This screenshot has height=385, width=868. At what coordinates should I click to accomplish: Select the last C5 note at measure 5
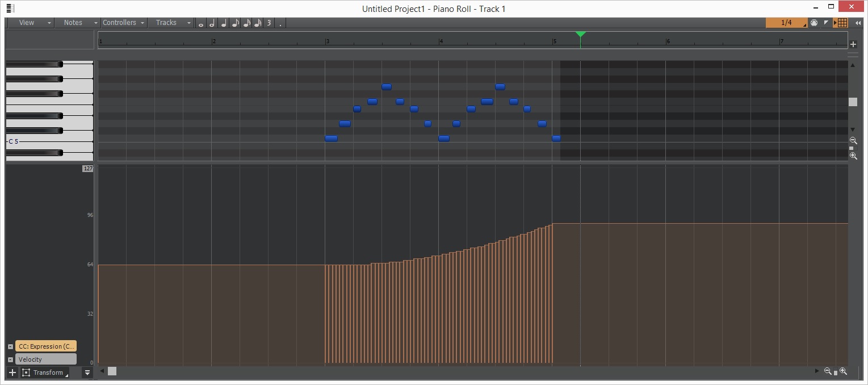[556, 139]
